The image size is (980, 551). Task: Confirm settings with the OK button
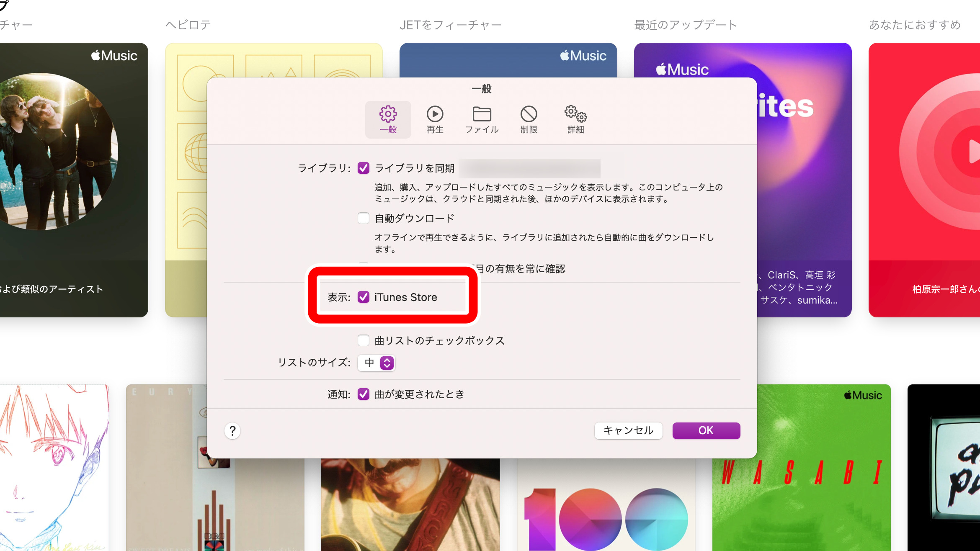(706, 430)
